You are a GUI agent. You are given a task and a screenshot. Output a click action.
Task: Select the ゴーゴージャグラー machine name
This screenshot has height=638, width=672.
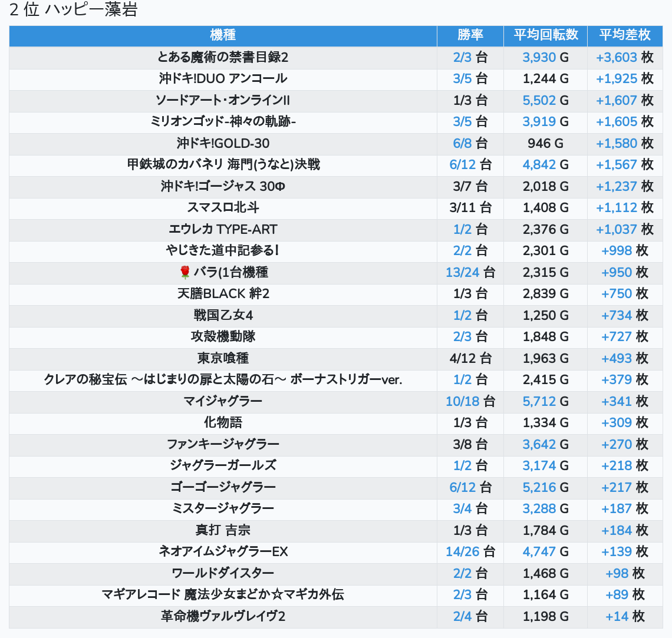[223, 487]
